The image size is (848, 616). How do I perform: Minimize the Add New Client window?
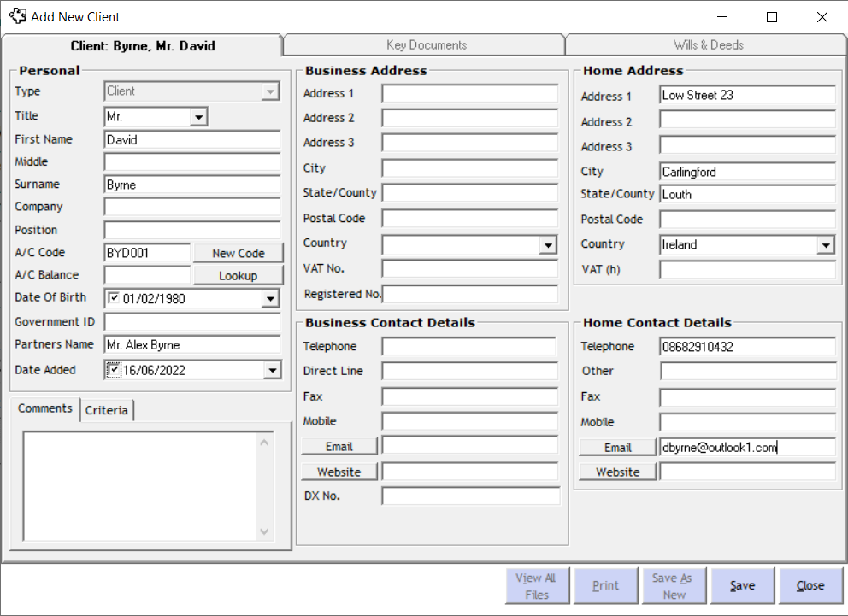(722, 17)
